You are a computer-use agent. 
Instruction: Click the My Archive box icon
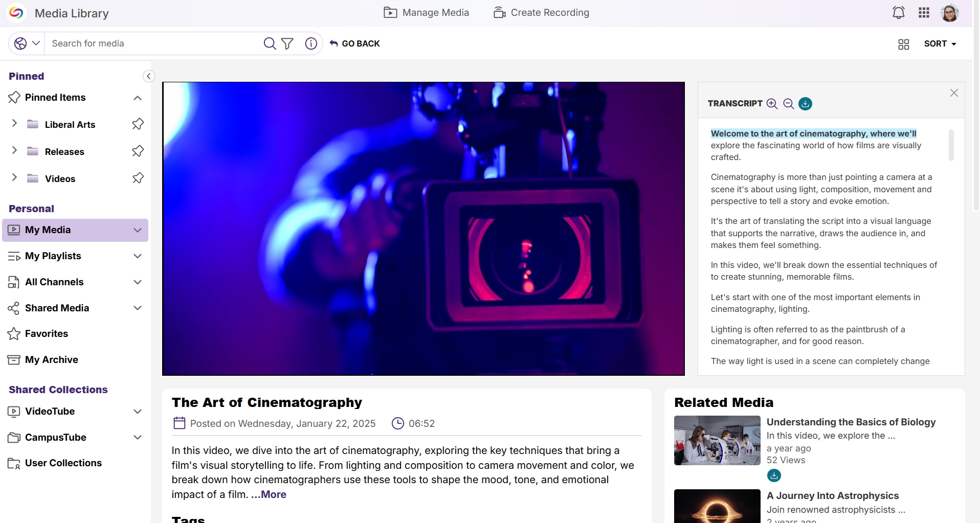(14, 360)
